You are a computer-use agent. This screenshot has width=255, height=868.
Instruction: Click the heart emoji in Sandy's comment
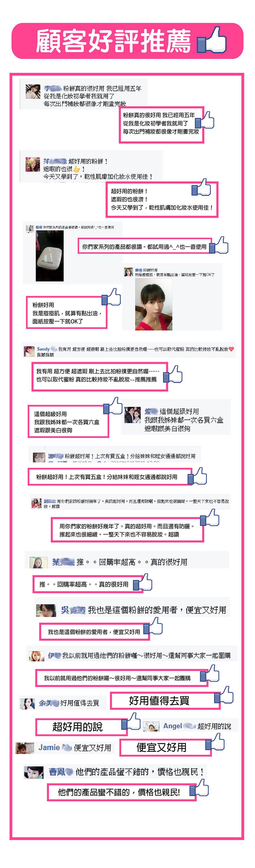coord(231,349)
